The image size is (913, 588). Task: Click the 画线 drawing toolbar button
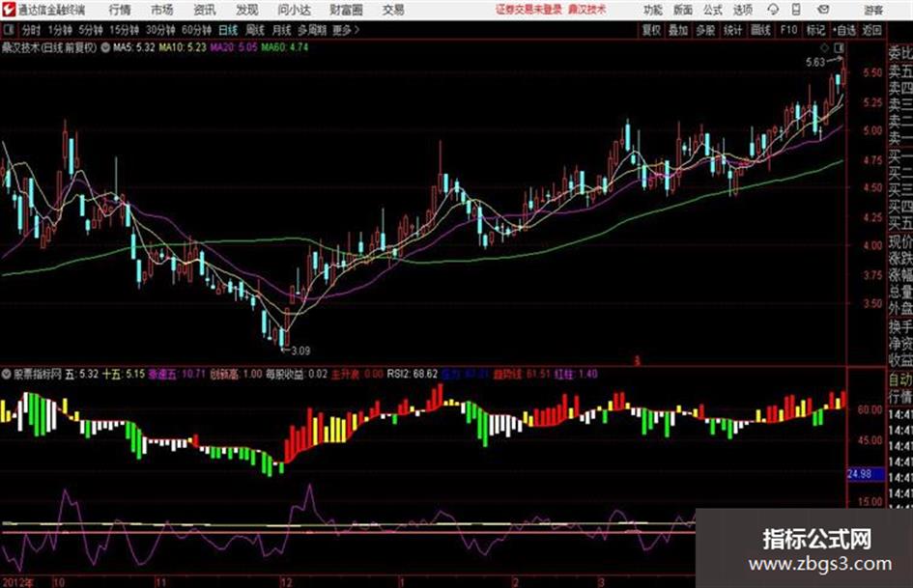tap(760, 30)
